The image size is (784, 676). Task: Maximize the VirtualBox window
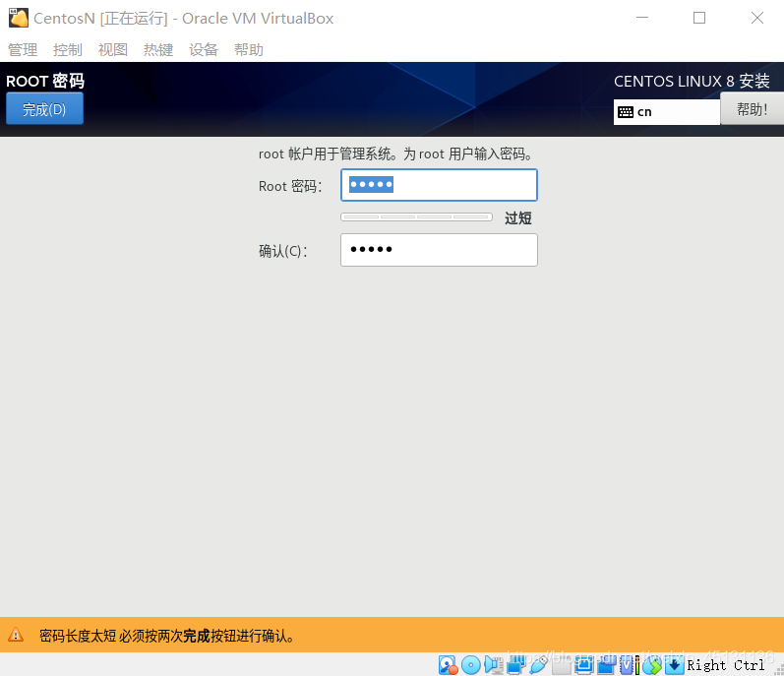click(x=699, y=18)
